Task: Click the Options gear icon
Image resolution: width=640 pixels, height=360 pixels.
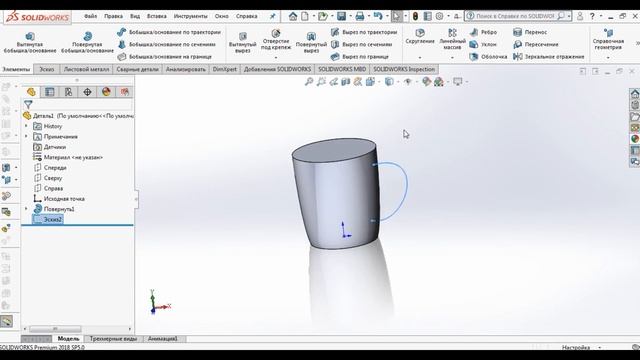Action: tap(439, 16)
